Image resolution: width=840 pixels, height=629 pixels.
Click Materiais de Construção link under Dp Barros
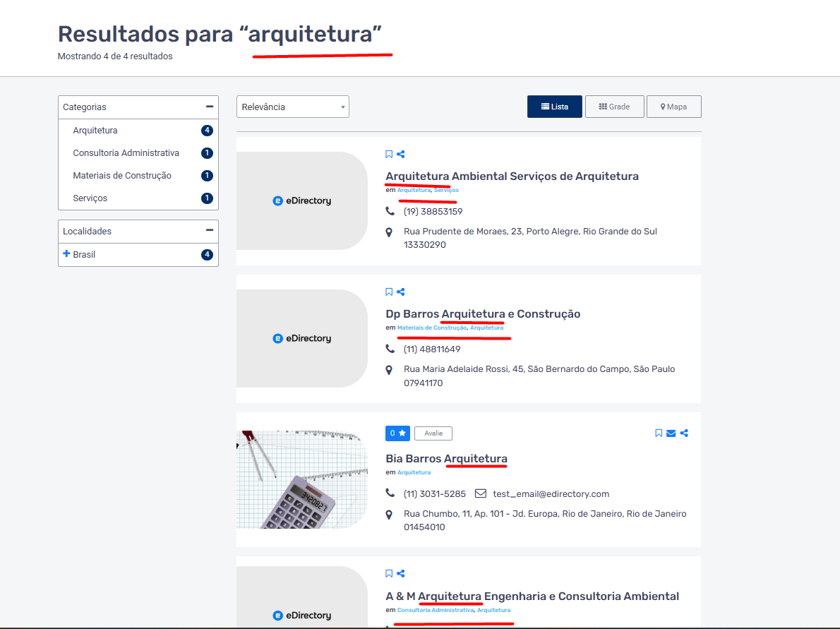[x=432, y=328]
